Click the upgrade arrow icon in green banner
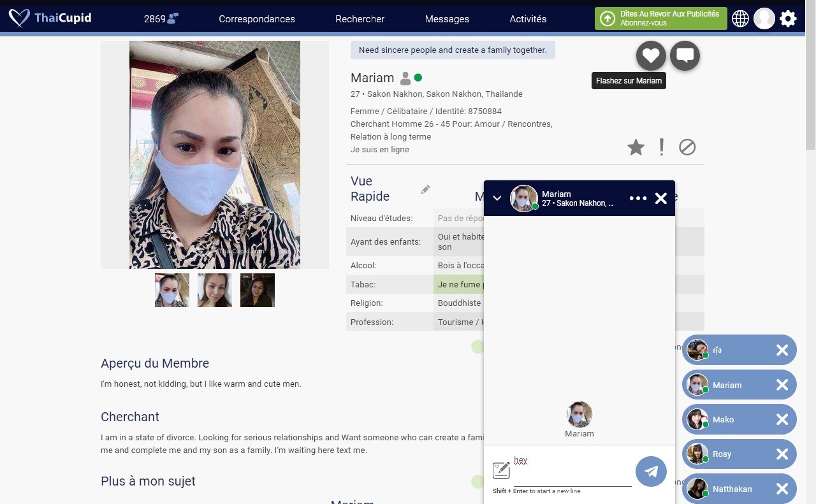 [608, 18]
